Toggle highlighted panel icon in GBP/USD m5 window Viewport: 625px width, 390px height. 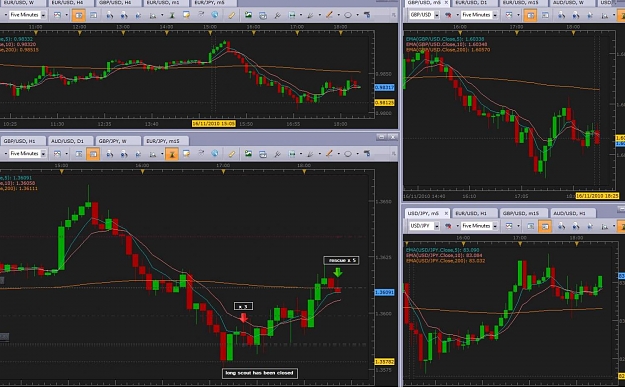[x=530, y=15]
